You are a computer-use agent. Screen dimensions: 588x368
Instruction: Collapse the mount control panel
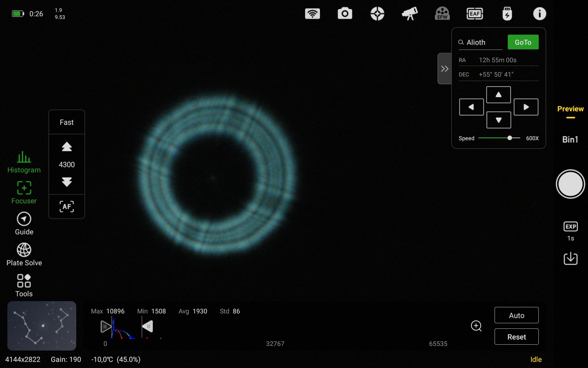[x=445, y=69]
